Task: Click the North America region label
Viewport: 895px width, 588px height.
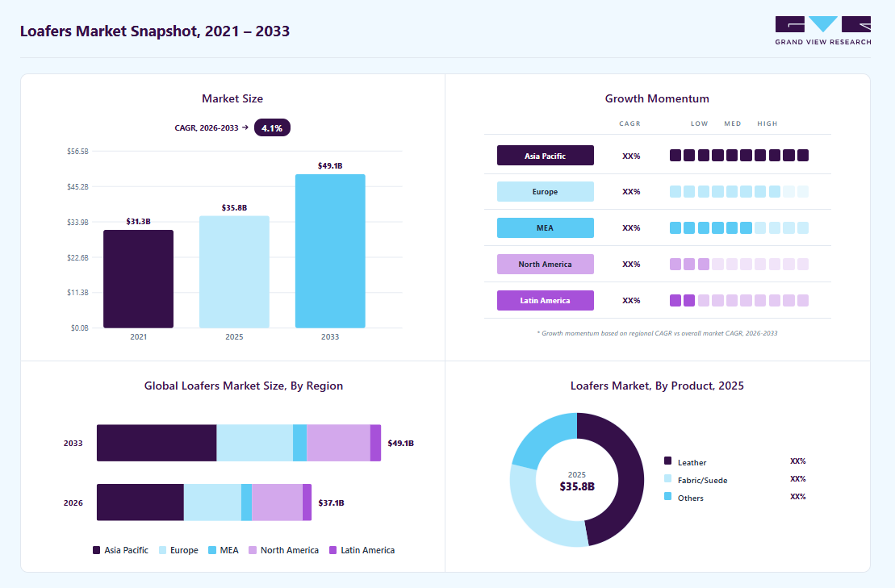Action: [545, 264]
